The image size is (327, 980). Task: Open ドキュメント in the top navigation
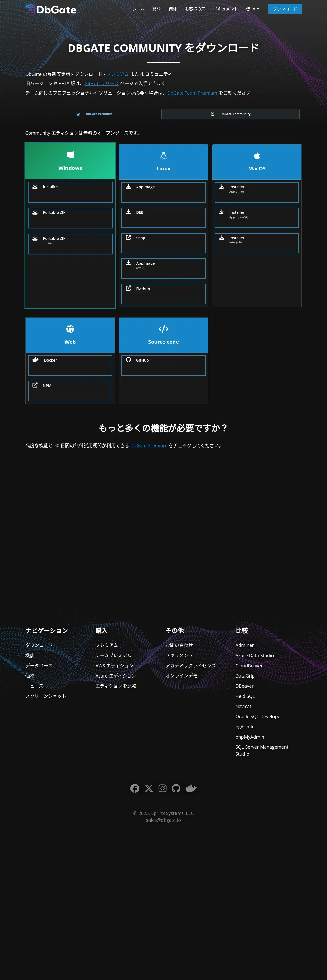[x=226, y=9]
